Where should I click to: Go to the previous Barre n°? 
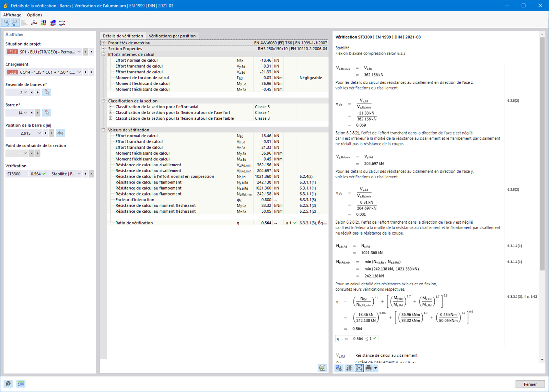tap(32, 112)
